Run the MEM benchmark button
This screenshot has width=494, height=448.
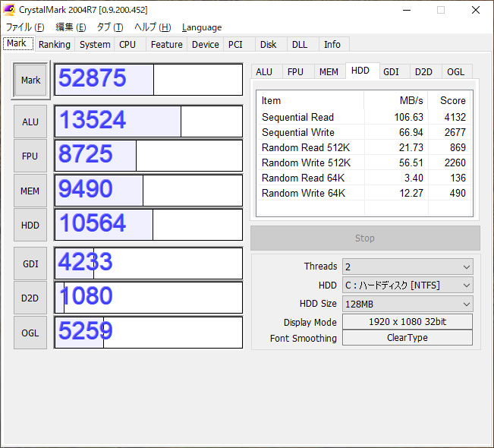(30, 191)
